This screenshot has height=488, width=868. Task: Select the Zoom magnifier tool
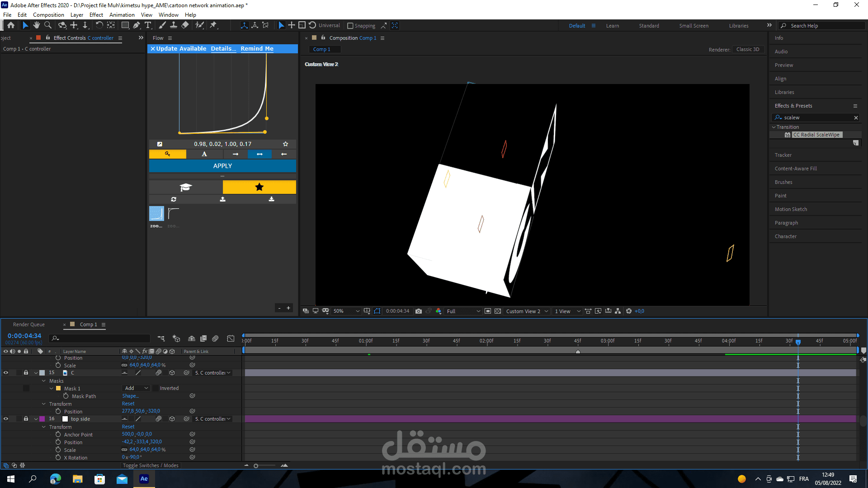pos(48,25)
